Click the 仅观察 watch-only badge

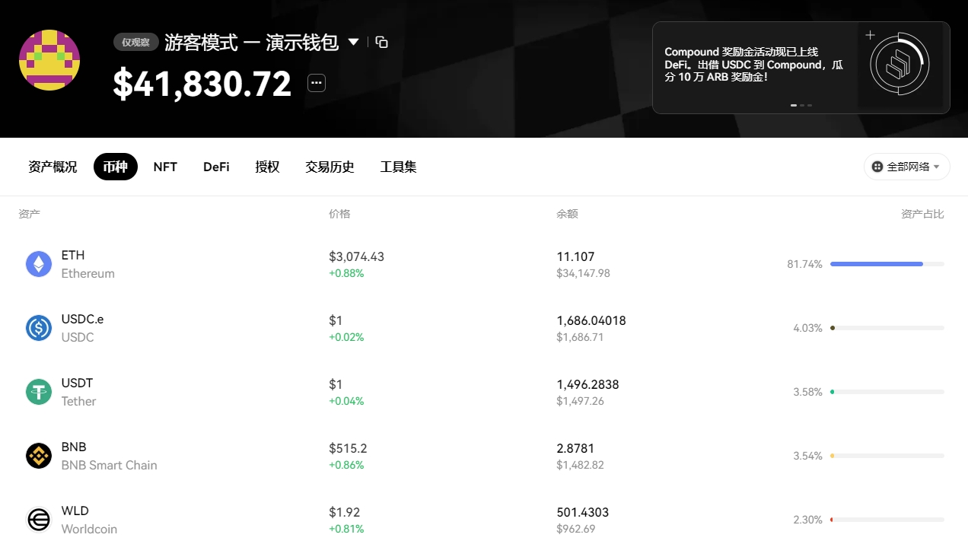[x=136, y=42]
